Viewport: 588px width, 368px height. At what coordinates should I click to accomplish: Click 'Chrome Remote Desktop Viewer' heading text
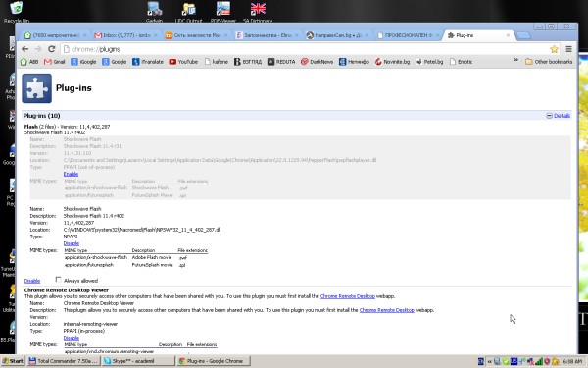[67, 290]
